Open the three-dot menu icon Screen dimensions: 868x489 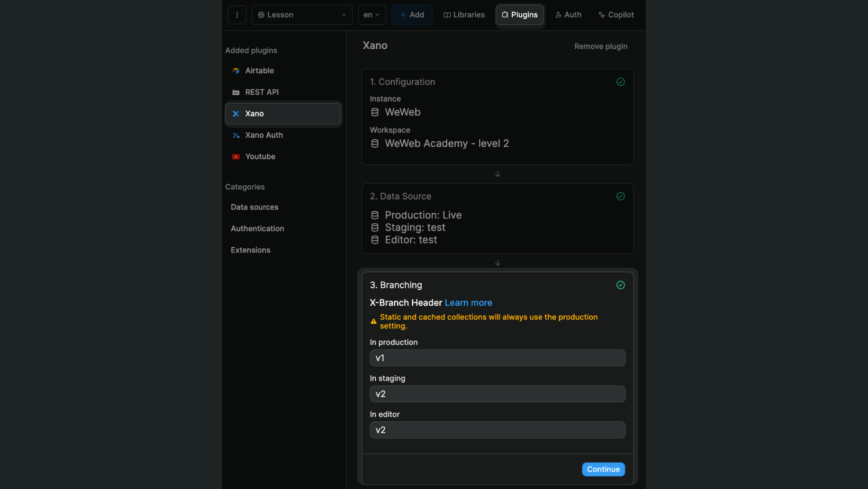tap(237, 15)
